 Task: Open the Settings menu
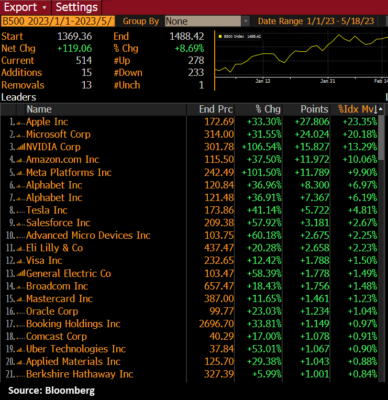pos(77,7)
